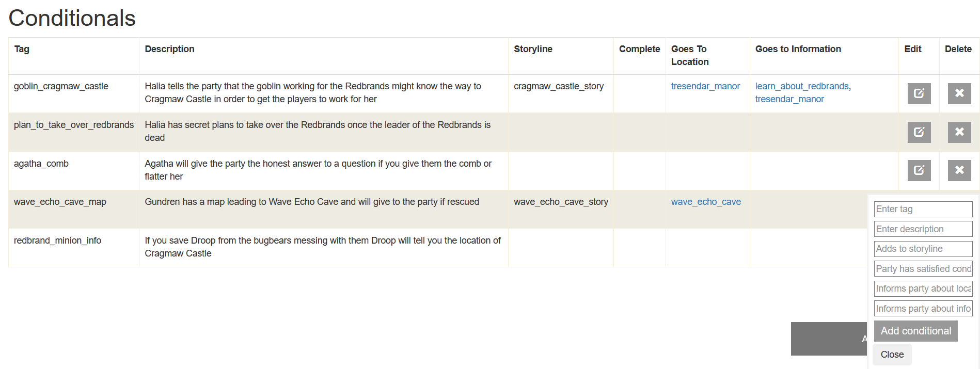980x369 pixels.
Task: Open tresendar_manor link under Goes To Location
Action: (x=705, y=86)
